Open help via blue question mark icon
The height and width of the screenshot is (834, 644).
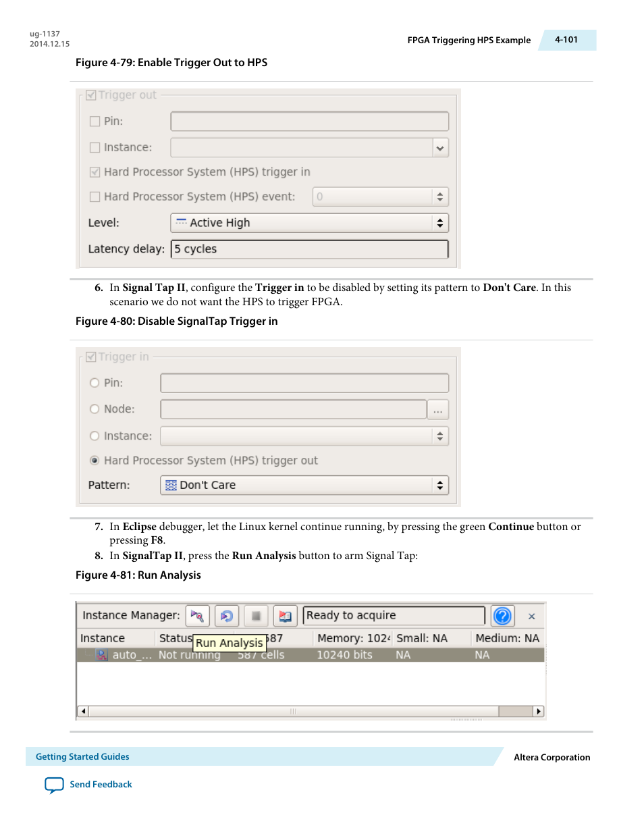pyautogui.click(x=502, y=616)
